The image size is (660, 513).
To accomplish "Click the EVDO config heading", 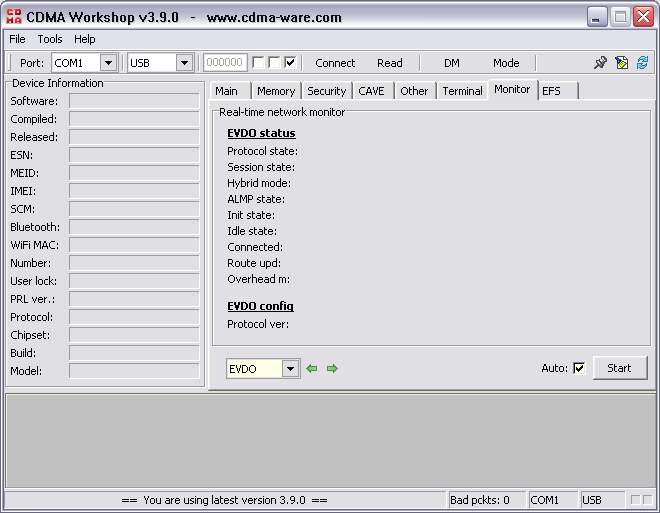I will click(261, 306).
